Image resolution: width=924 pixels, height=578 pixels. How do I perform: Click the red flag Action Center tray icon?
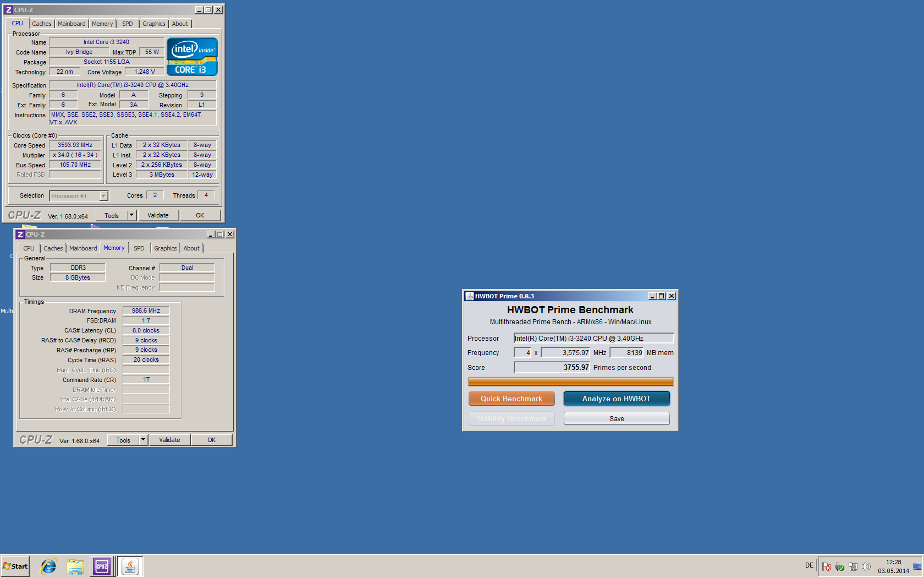[826, 566]
